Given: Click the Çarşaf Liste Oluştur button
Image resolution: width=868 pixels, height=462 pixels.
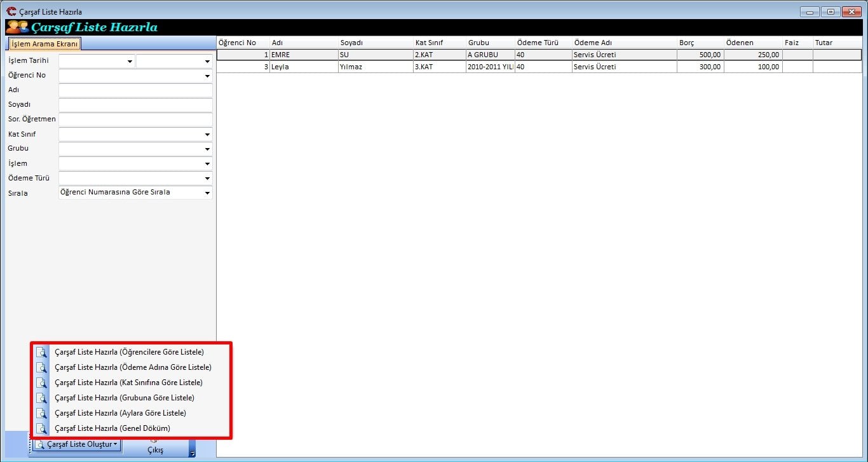Looking at the screenshot, I should click(77, 445).
